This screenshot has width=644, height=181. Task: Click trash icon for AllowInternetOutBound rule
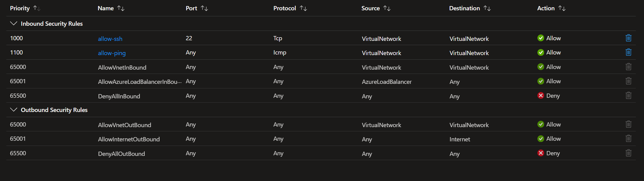pos(628,139)
